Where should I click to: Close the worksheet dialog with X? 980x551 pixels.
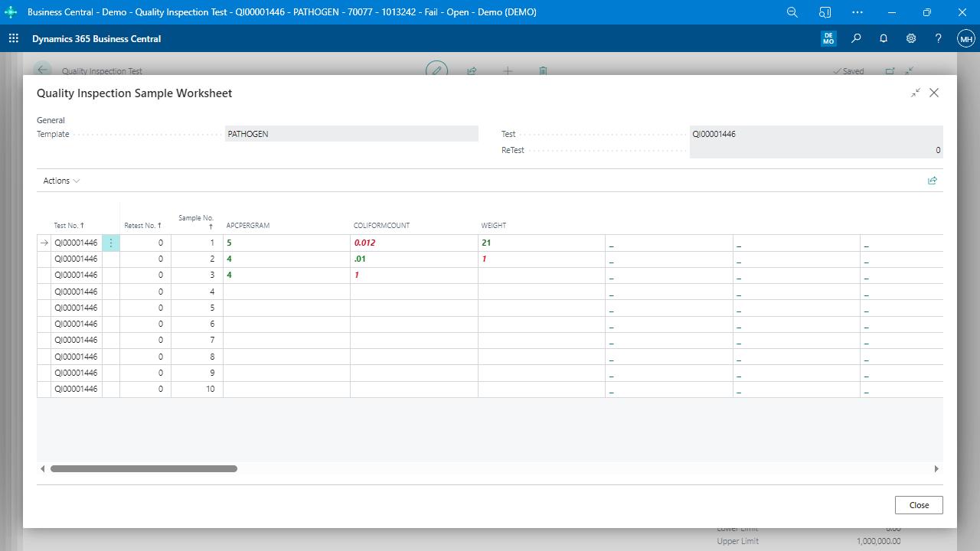[x=934, y=93]
